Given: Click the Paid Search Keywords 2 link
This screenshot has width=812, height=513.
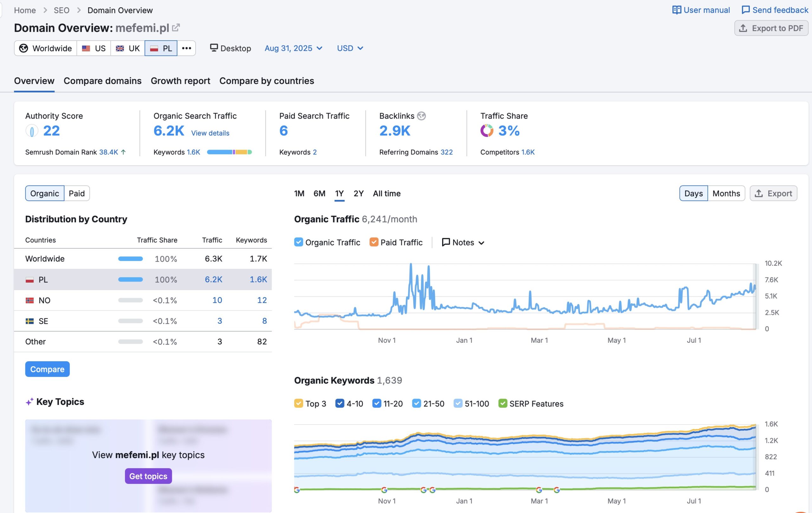Looking at the screenshot, I should click(x=315, y=152).
